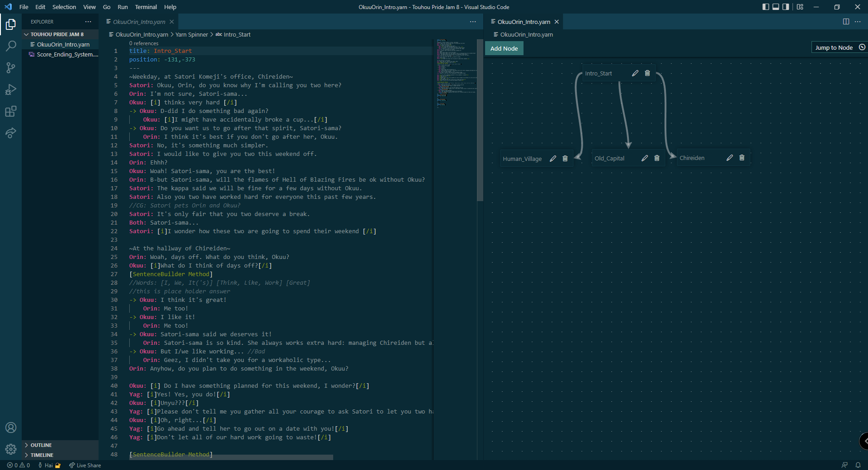This screenshot has height=470, width=868.
Task: Open the Source Control view
Action: [11, 68]
